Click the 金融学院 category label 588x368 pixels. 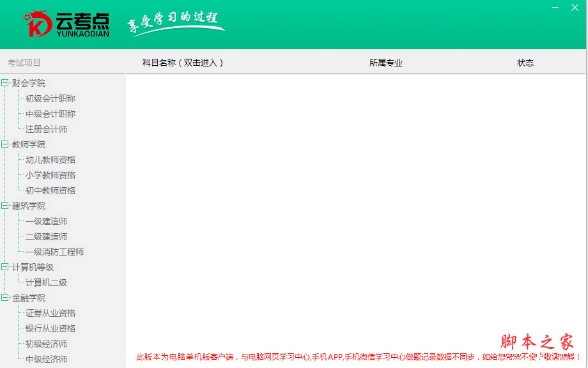click(29, 298)
